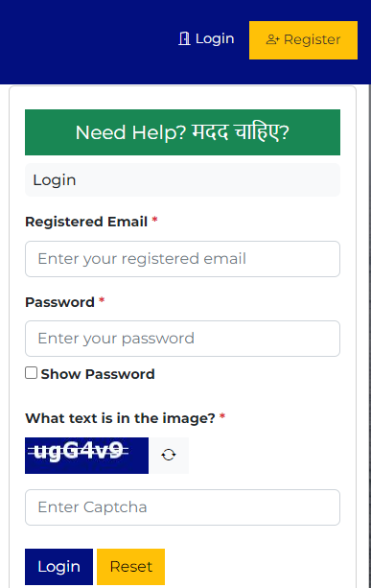
Task: Clear the form with Reset button
Action: pyautogui.click(x=130, y=567)
